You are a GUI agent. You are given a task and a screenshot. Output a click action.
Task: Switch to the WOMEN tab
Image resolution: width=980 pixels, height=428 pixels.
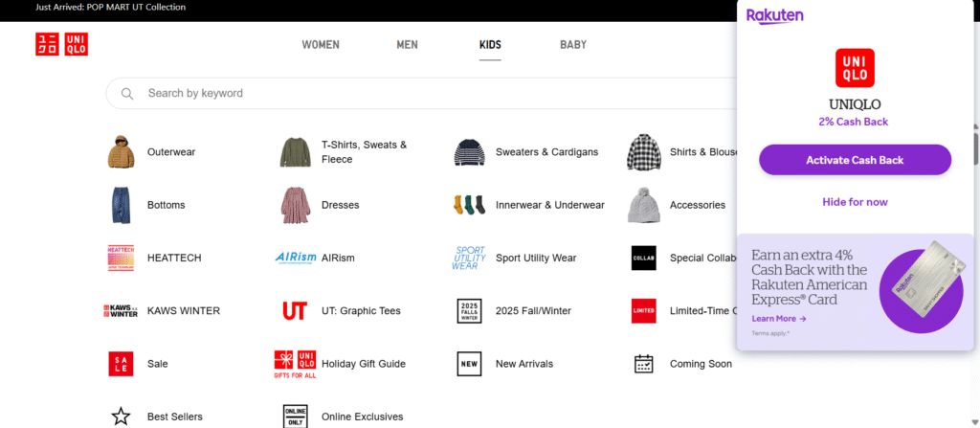(x=321, y=45)
